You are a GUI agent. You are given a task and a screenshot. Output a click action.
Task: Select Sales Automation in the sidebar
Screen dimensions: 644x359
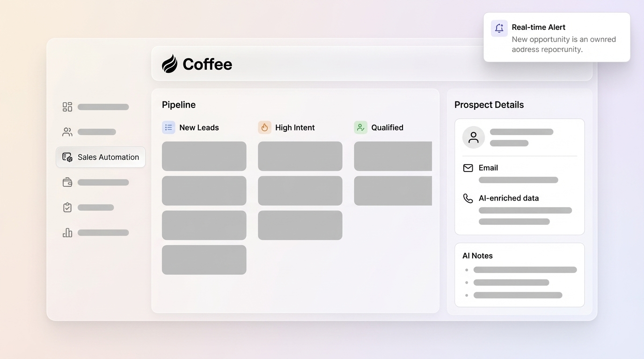[x=101, y=157]
